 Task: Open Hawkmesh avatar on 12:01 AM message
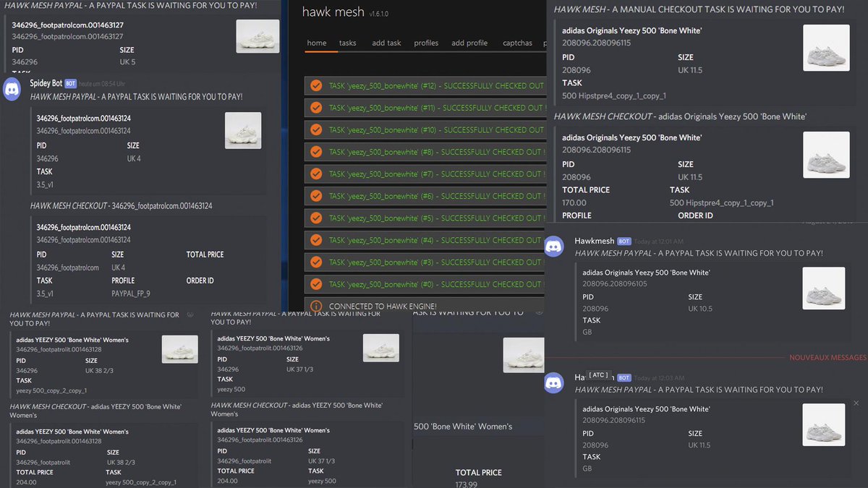click(x=554, y=247)
